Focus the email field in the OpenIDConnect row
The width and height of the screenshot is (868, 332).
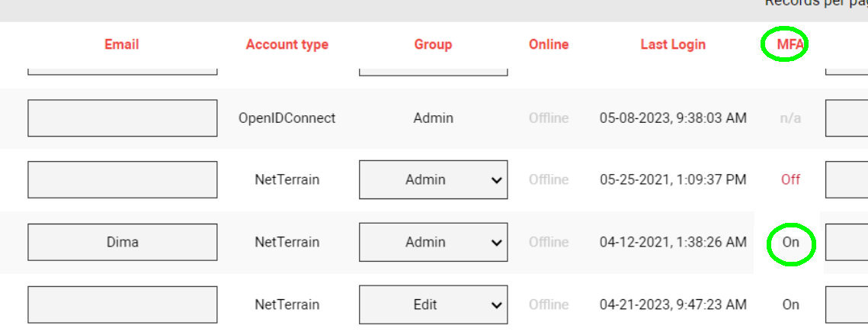pos(122,118)
